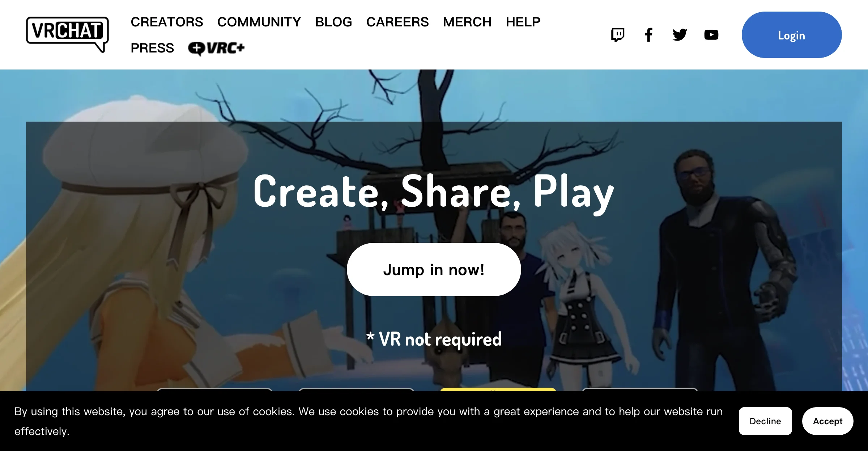This screenshot has width=868, height=451.
Task: Open VRChat Facebook page
Action: point(649,35)
